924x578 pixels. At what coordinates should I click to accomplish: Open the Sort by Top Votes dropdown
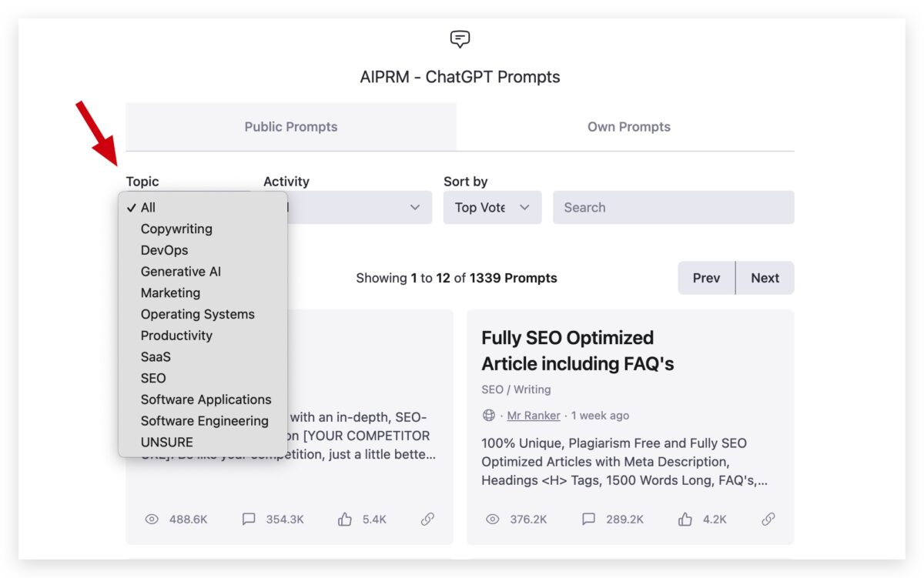(x=492, y=207)
